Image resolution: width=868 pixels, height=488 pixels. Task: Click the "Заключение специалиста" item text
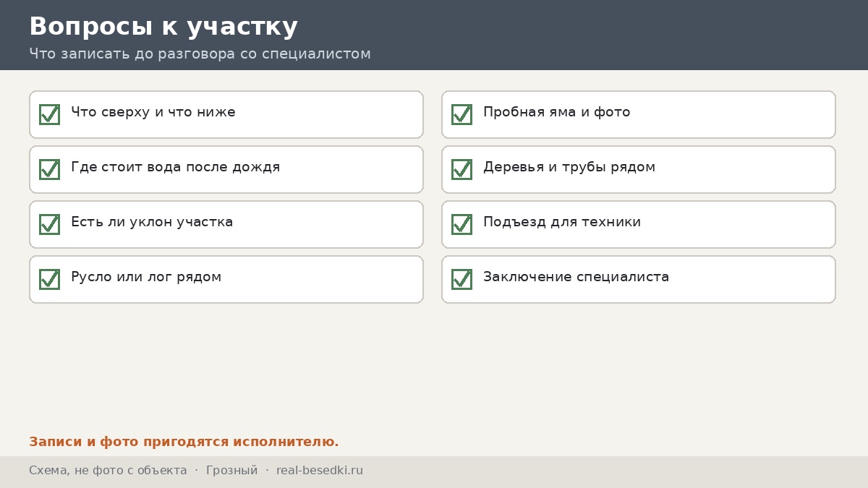click(576, 277)
